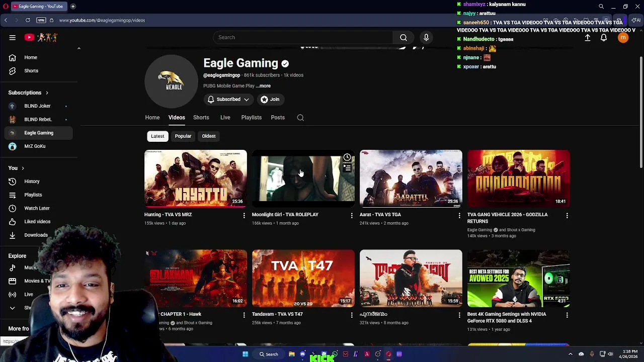The width and height of the screenshot is (644, 362).
Task: Open Liked videos in the sidebar
Action: coord(39,222)
